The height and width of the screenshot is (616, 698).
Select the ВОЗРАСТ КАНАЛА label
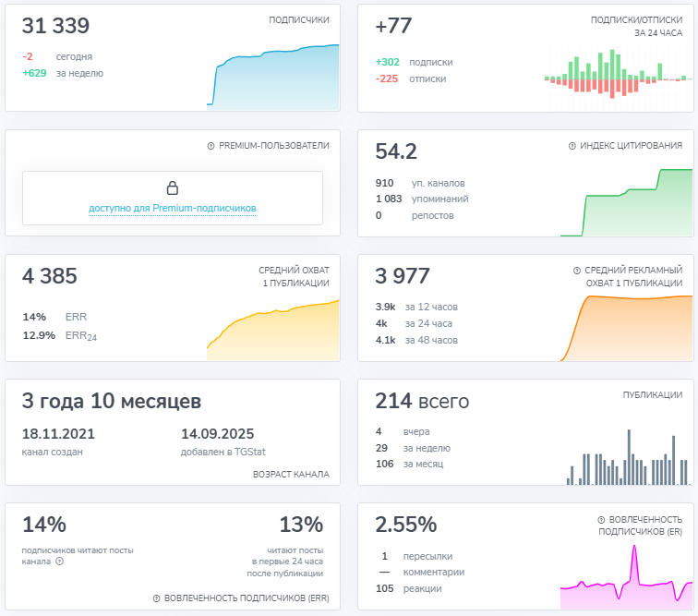point(290,475)
